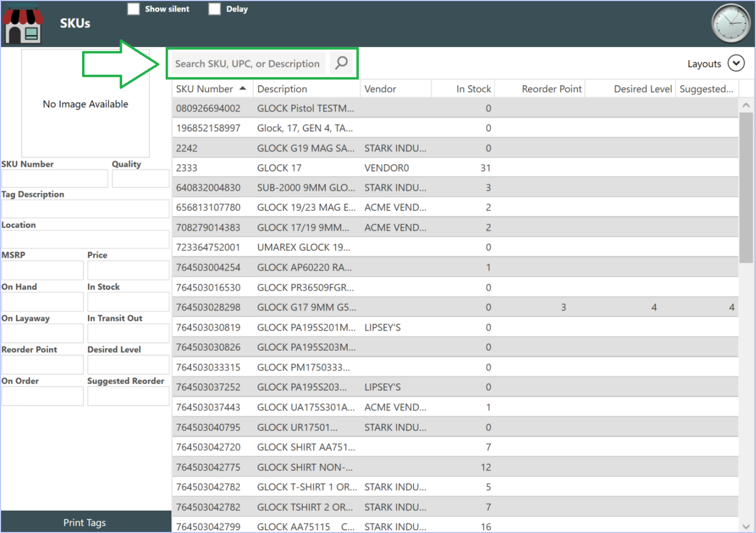
Task: Click the Tag Description input field
Action: [85, 209]
